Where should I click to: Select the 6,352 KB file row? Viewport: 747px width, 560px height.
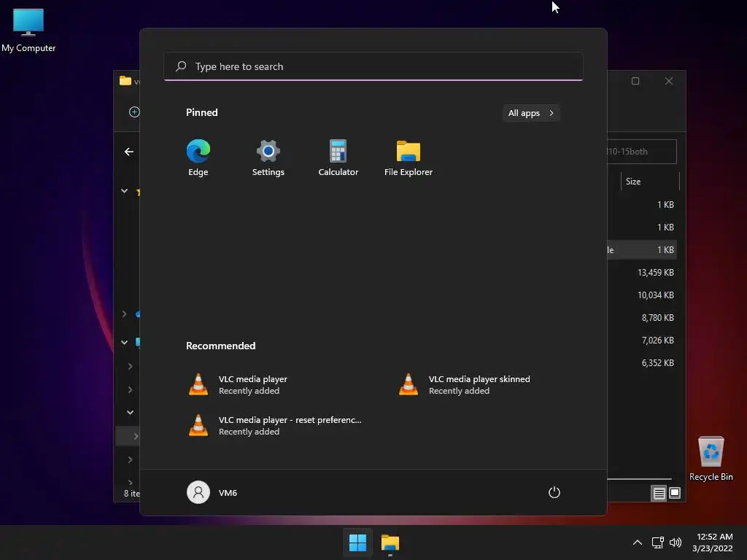click(642, 363)
